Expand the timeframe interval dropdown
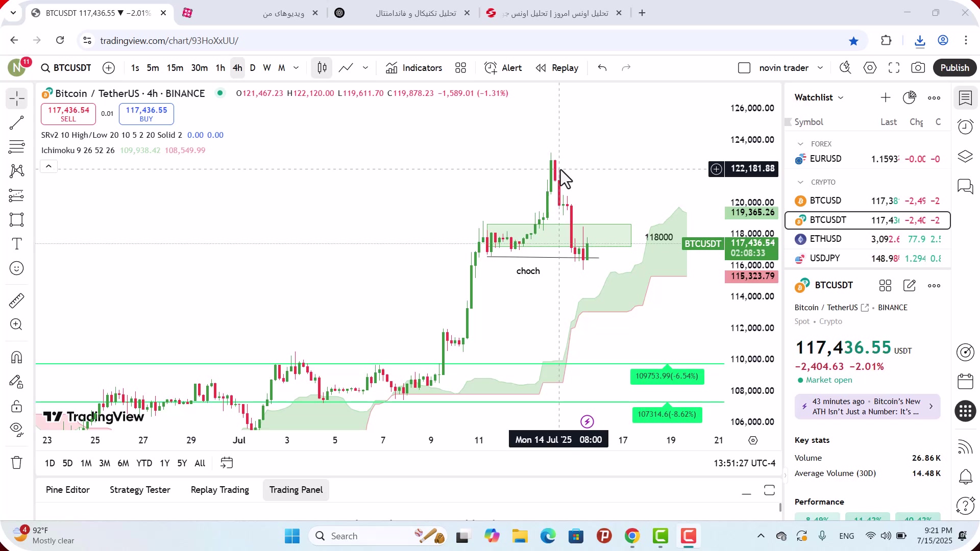 [x=296, y=68]
